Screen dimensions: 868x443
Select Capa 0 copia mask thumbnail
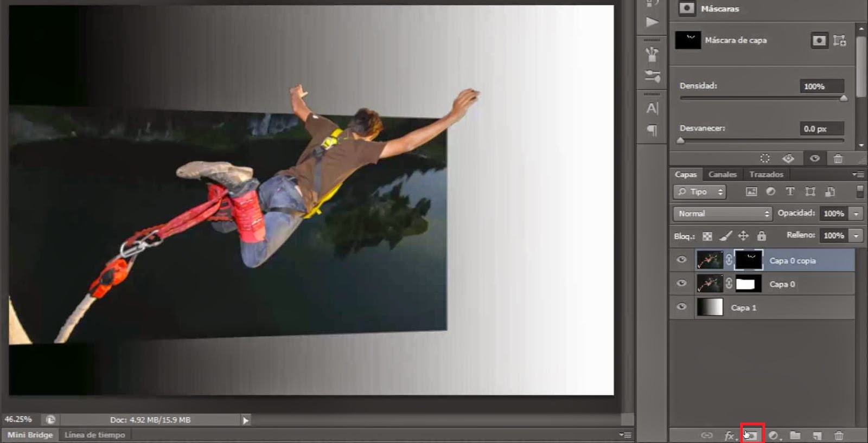[x=748, y=260]
